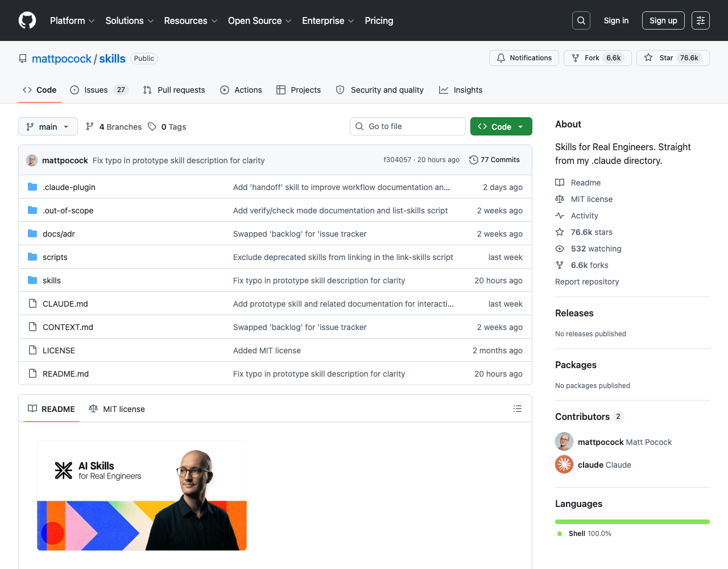Switch to Security and quality tab
Image resolution: width=728 pixels, height=569 pixels.
tap(380, 90)
